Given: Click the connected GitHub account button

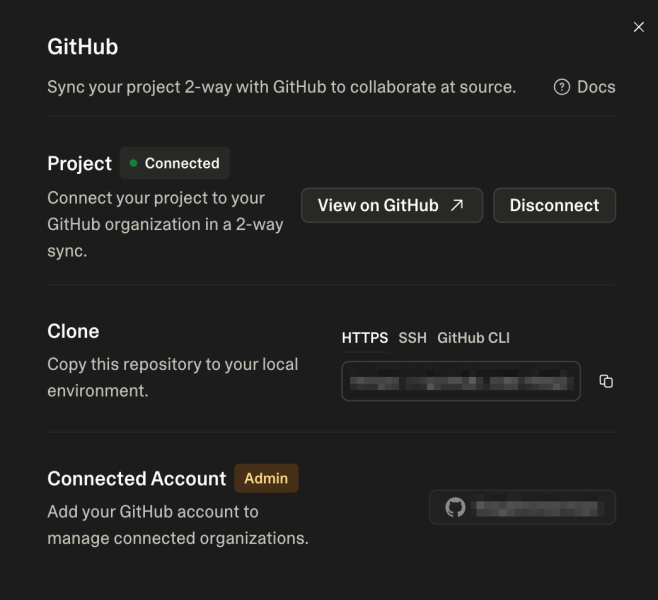Looking at the screenshot, I should click(x=522, y=507).
